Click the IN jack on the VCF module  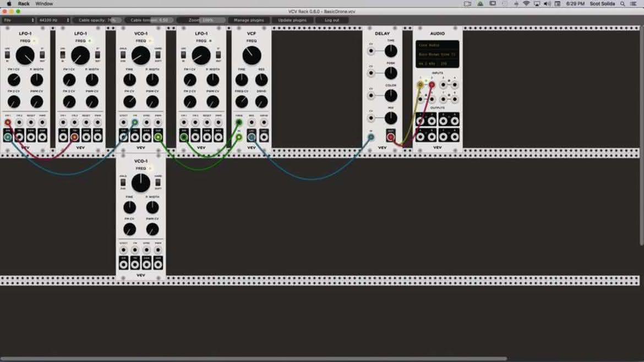[239, 137]
